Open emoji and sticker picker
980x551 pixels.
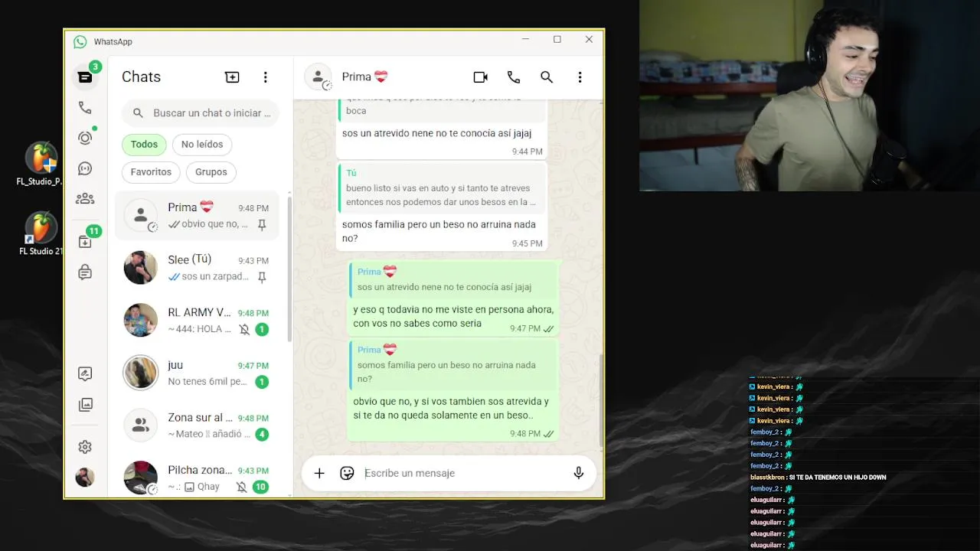tap(347, 473)
